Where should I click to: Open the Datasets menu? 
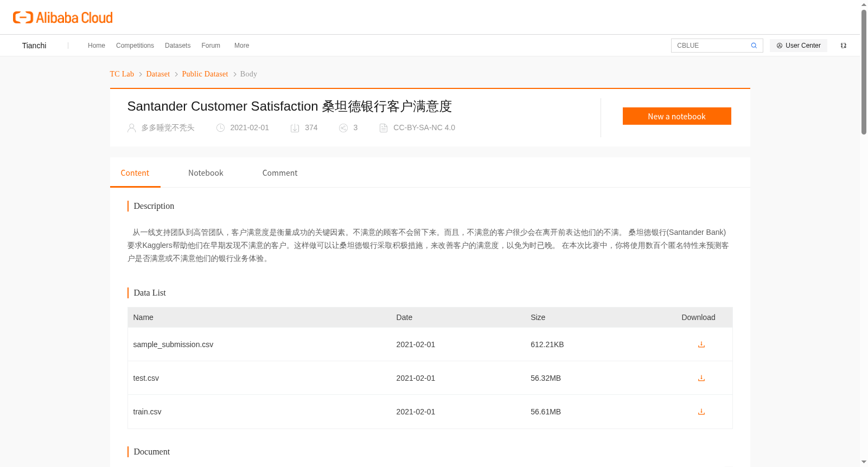coord(177,46)
